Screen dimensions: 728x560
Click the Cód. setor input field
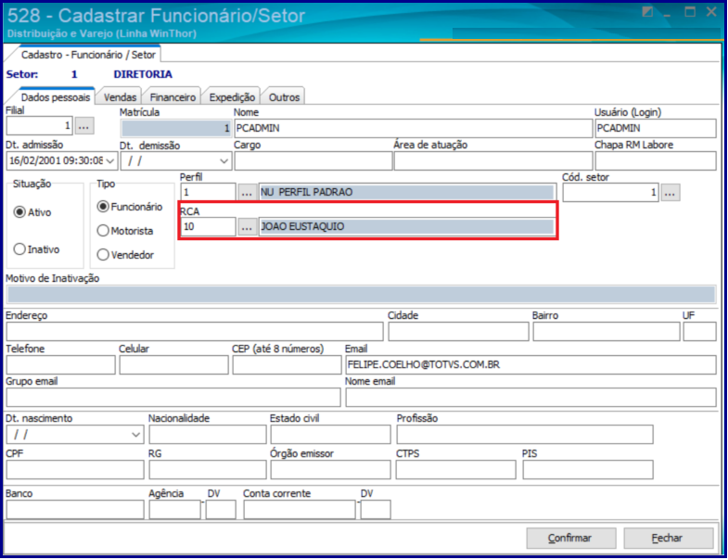(x=610, y=192)
